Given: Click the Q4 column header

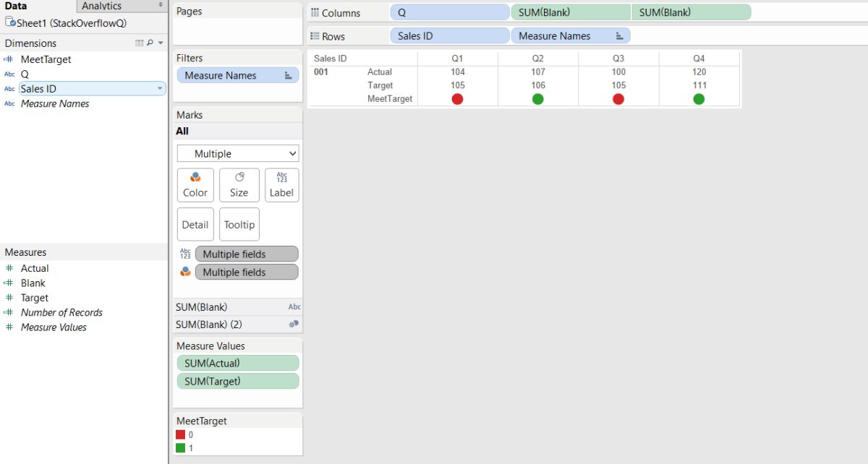Looking at the screenshot, I should coord(699,58).
